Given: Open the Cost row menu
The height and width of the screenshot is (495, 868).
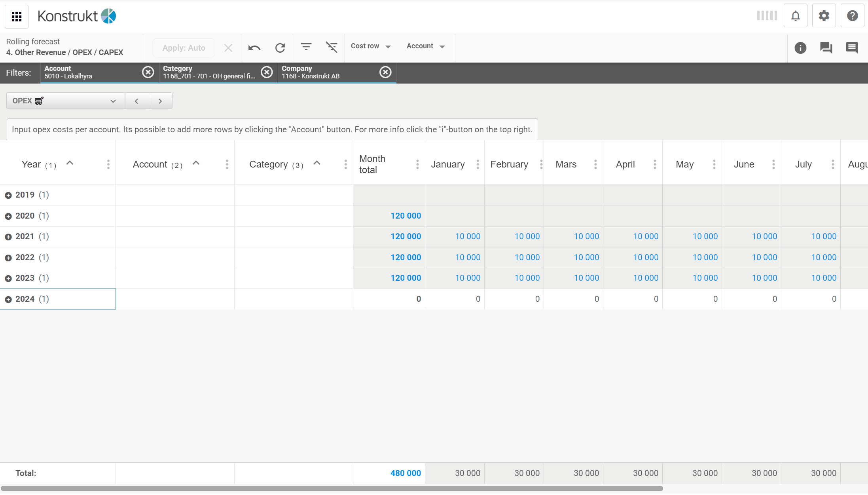Looking at the screenshot, I should pyautogui.click(x=371, y=46).
